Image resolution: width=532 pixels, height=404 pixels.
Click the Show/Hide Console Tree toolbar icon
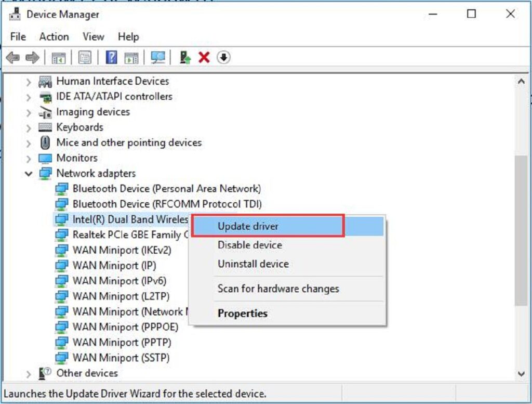(x=59, y=57)
